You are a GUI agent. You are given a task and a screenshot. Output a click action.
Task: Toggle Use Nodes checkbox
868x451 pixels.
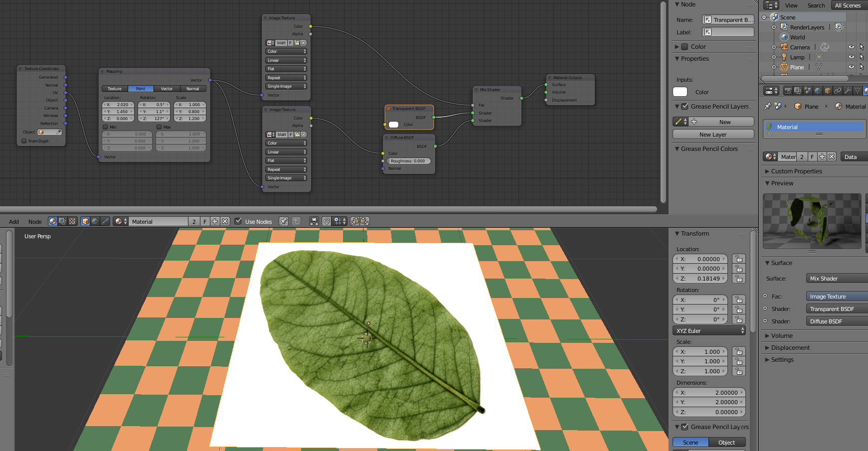(x=238, y=221)
